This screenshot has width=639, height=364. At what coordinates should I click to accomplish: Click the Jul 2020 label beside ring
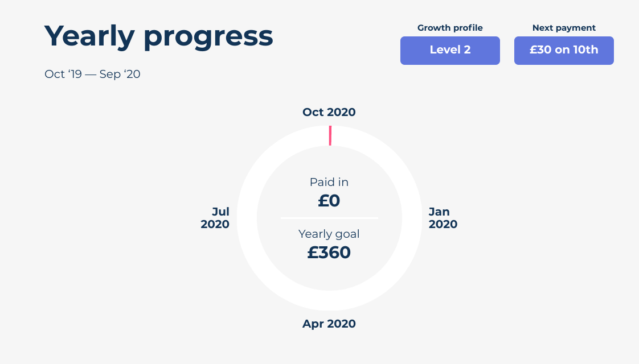215,218
